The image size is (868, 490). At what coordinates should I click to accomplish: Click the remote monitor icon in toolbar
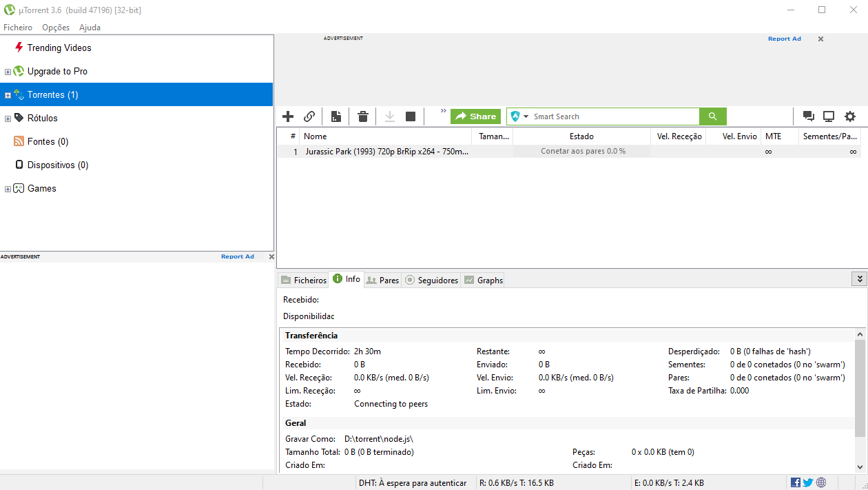coord(829,116)
